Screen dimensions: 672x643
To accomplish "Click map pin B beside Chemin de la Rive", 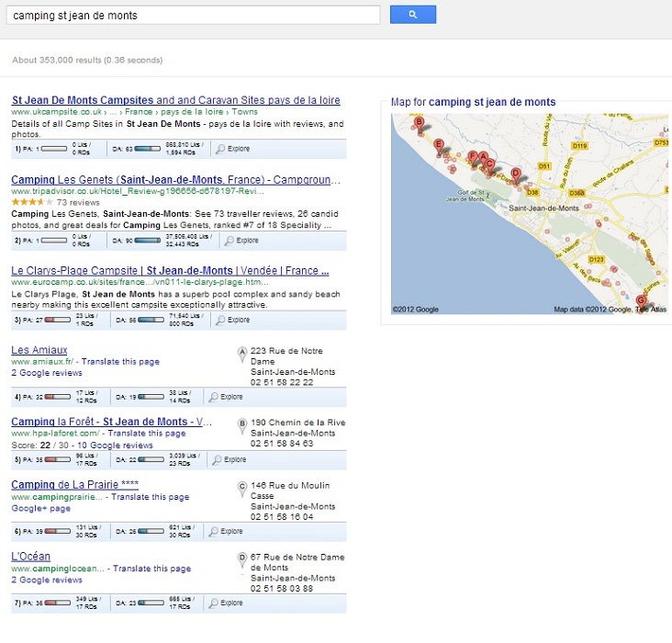I will tap(242, 426).
